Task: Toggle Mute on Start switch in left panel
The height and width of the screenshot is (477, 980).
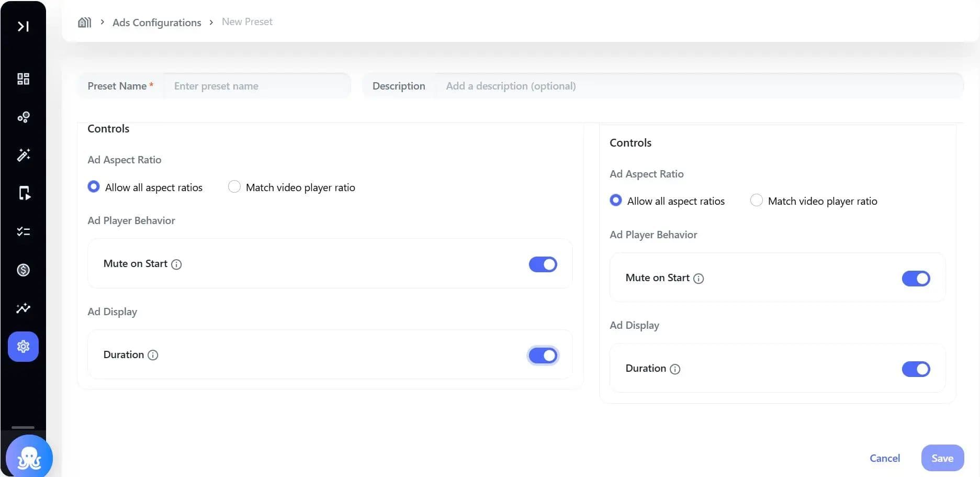Action: click(x=543, y=264)
